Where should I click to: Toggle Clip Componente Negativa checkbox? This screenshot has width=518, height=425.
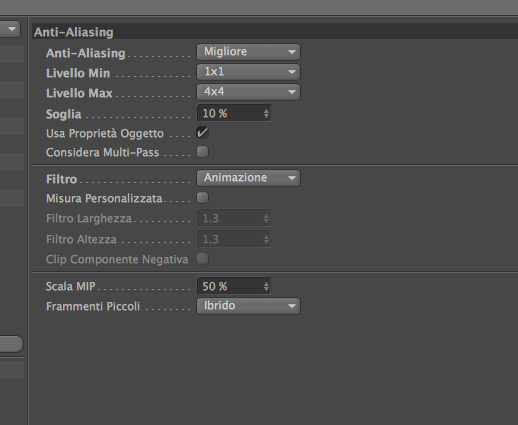202,259
